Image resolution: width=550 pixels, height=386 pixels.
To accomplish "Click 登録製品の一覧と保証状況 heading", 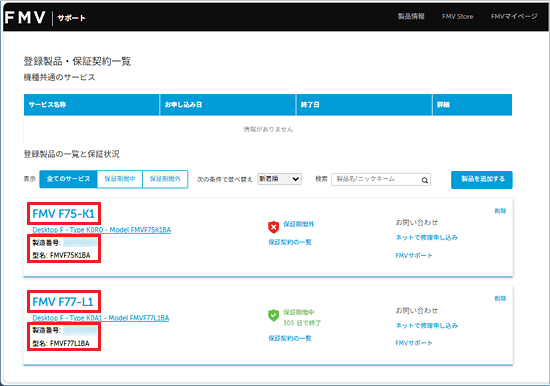I will (x=72, y=154).
